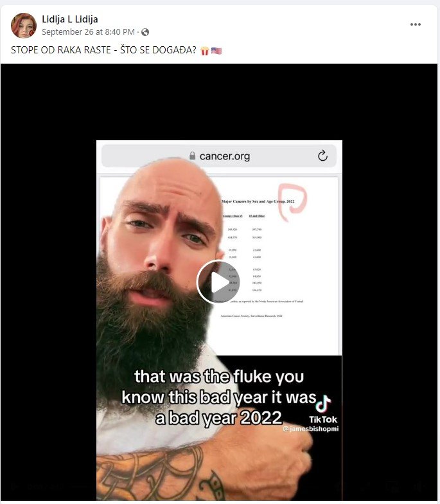Screen dimensions: 440x504
Task: Click the 'a bad year 2022' subtitle line
Action: (x=218, y=418)
